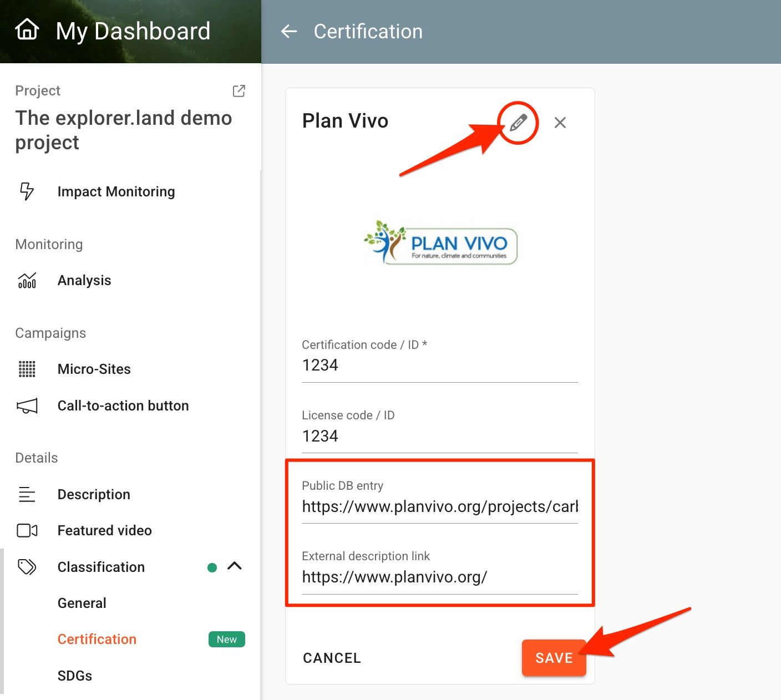The image size is (781, 700).
Task: Click the Cancel button
Action: (332, 658)
